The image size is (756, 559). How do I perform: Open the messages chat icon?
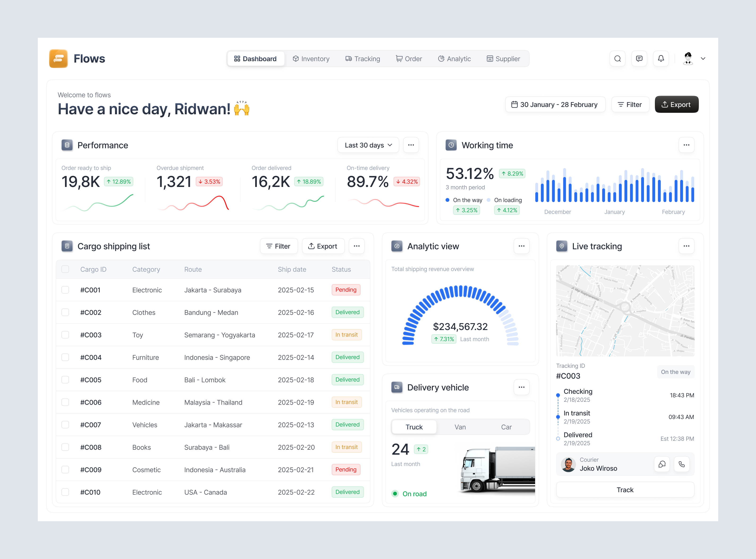click(x=639, y=59)
